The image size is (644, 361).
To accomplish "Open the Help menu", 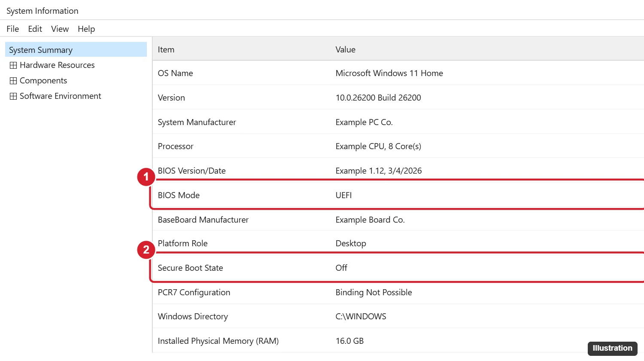I will coord(86,29).
